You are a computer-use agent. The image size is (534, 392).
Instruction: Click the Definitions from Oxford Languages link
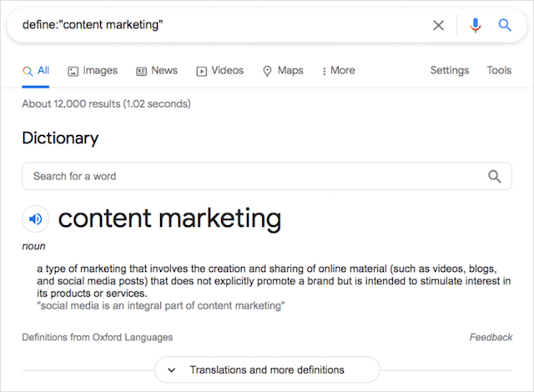click(x=98, y=338)
